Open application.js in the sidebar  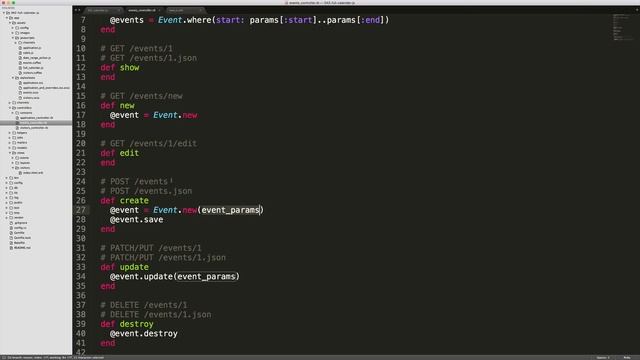click(32, 48)
